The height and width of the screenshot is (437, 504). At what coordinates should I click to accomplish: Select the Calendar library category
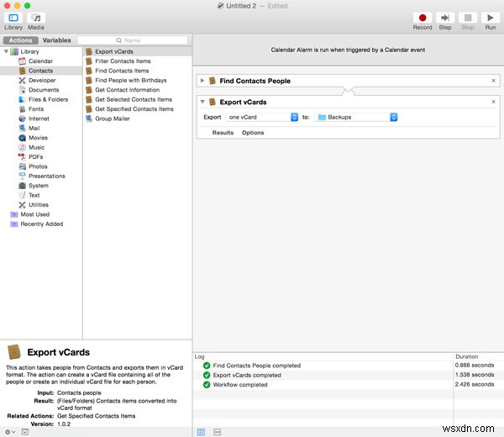41,61
